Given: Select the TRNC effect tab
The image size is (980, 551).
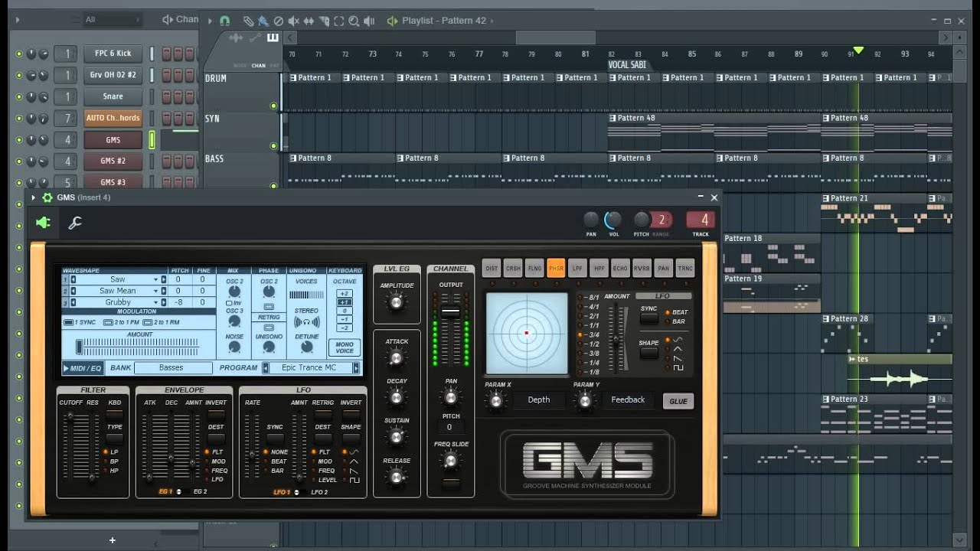Looking at the screenshot, I should tap(684, 268).
